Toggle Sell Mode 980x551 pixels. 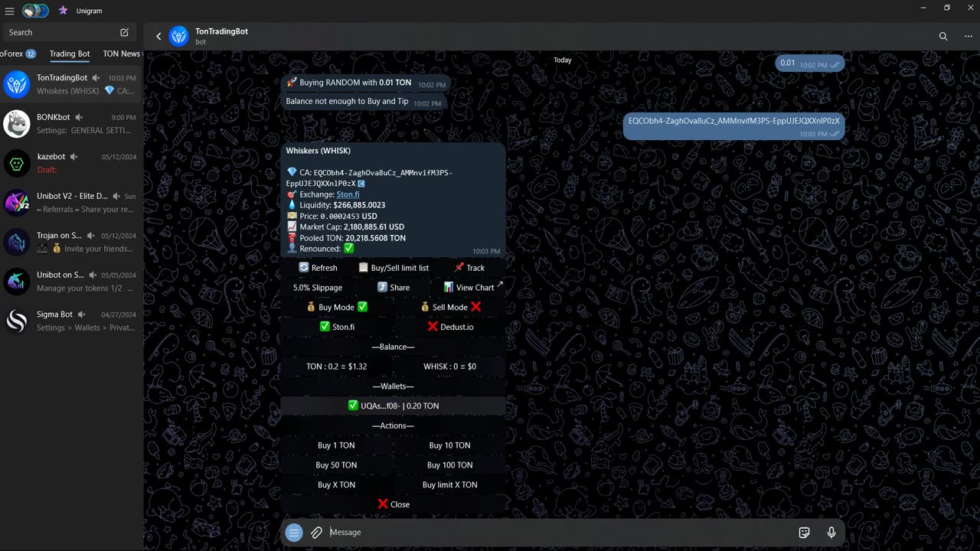[450, 308]
